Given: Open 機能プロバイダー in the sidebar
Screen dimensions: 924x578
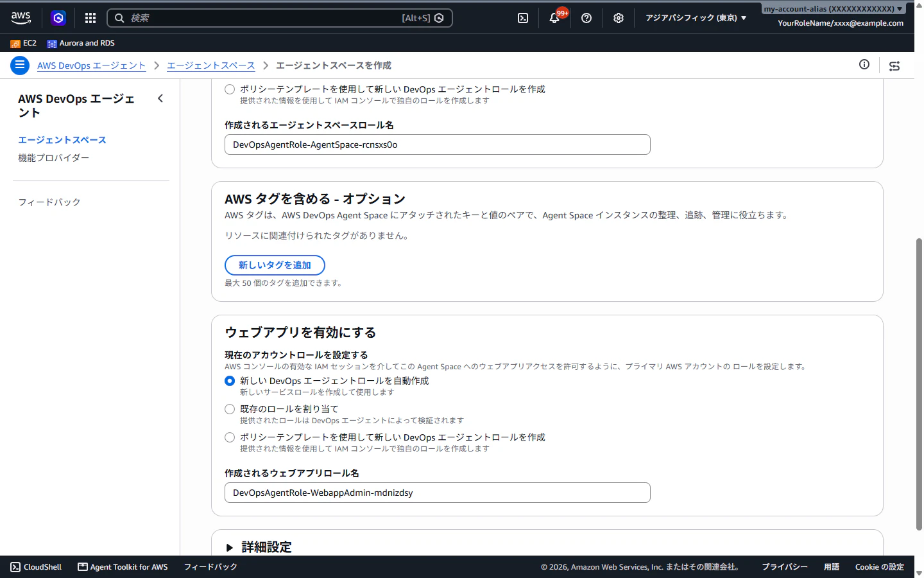Looking at the screenshot, I should (x=54, y=158).
